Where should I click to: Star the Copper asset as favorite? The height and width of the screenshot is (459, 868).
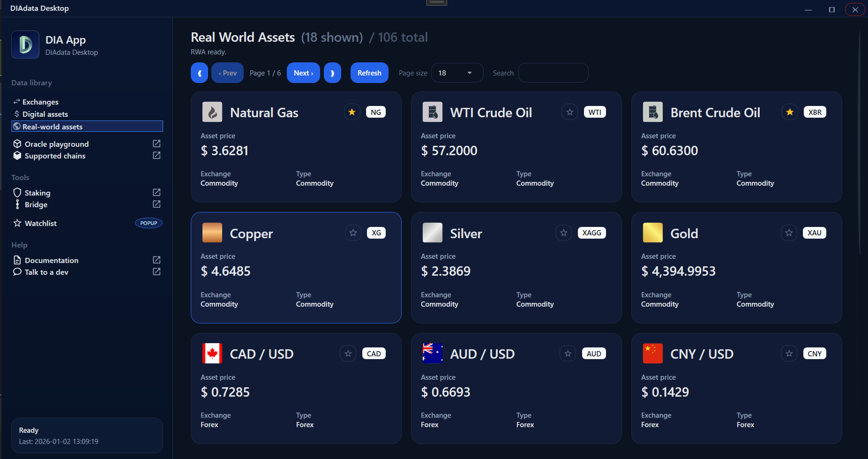click(353, 233)
